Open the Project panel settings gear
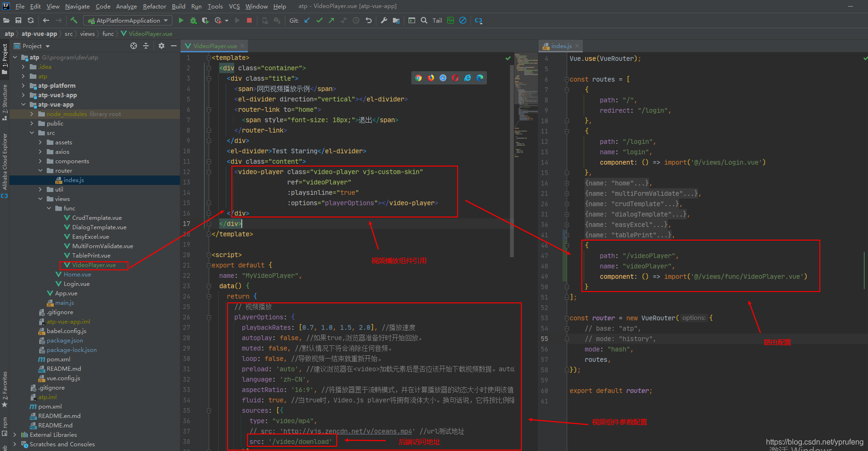This screenshot has width=868, height=451. 161,46
